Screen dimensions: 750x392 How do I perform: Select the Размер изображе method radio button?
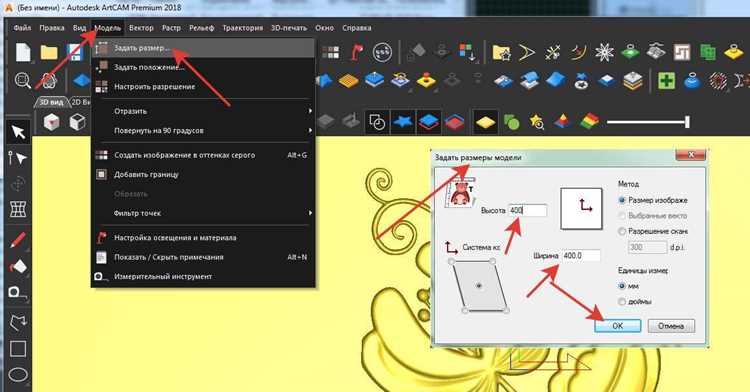click(x=622, y=200)
